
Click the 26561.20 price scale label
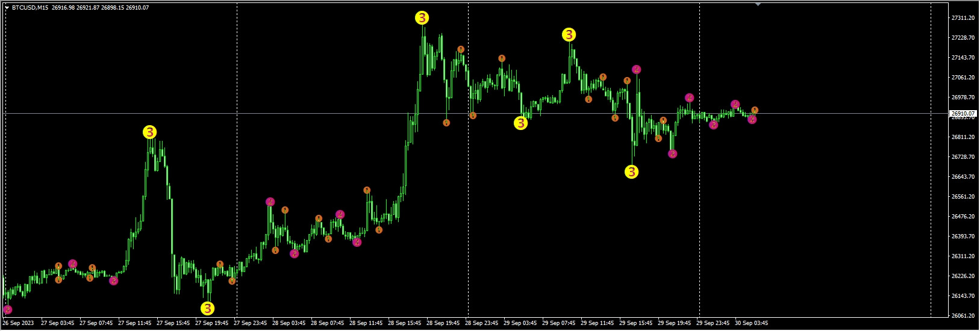pyautogui.click(x=963, y=197)
